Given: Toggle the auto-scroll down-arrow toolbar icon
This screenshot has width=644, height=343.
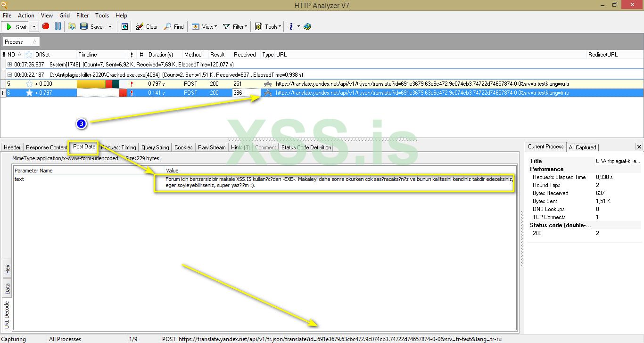Looking at the screenshot, I should pyautogui.click(x=124, y=27).
